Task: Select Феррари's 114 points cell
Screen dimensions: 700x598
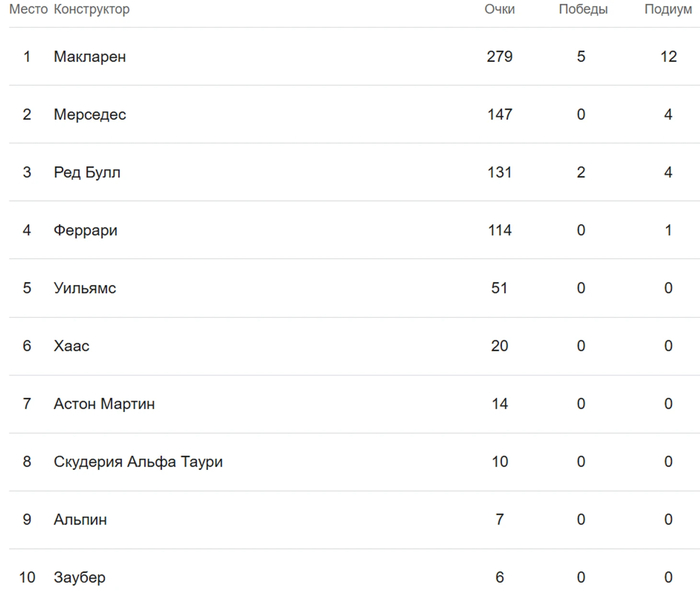Action: pos(499,231)
